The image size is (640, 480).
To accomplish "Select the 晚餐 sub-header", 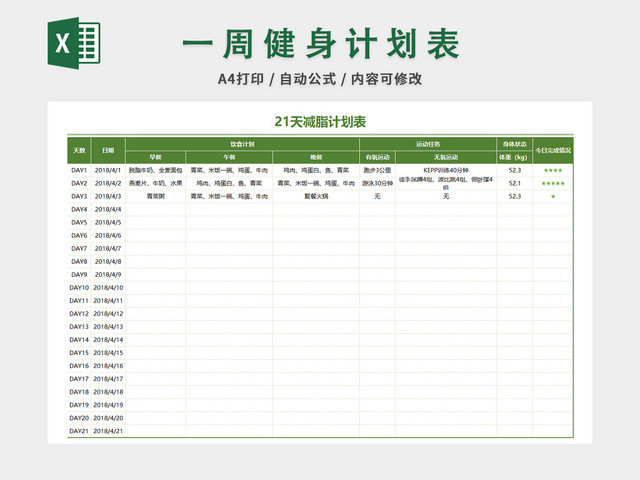I will tap(316, 157).
